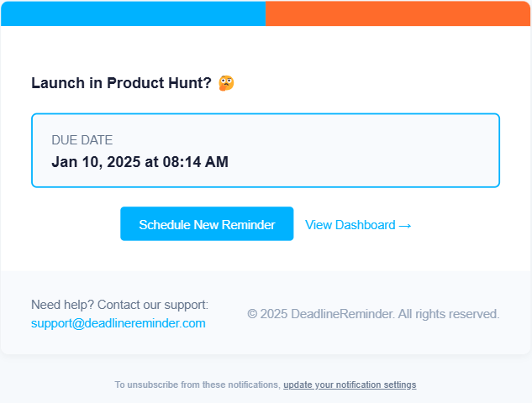Click the blue section of the header bar
Viewport: 532px width, 403px height.
pyautogui.click(x=134, y=13)
